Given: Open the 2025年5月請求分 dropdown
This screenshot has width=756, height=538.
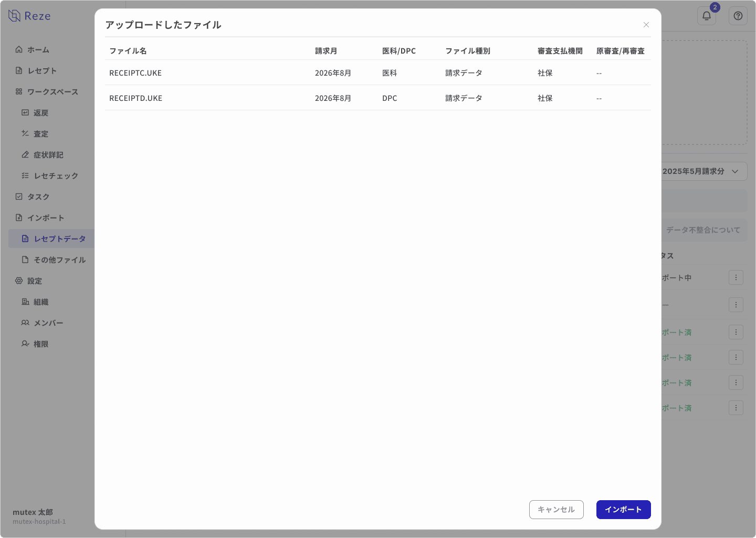Looking at the screenshot, I should pyautogui.click(x=703, y=171).
